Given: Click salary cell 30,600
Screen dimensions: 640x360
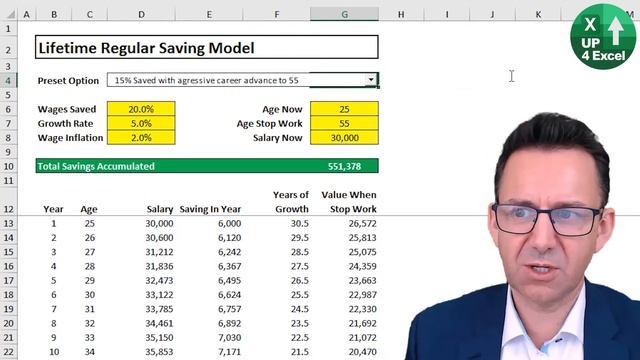Looking at the screenshot, I should (x=159, y=238).
